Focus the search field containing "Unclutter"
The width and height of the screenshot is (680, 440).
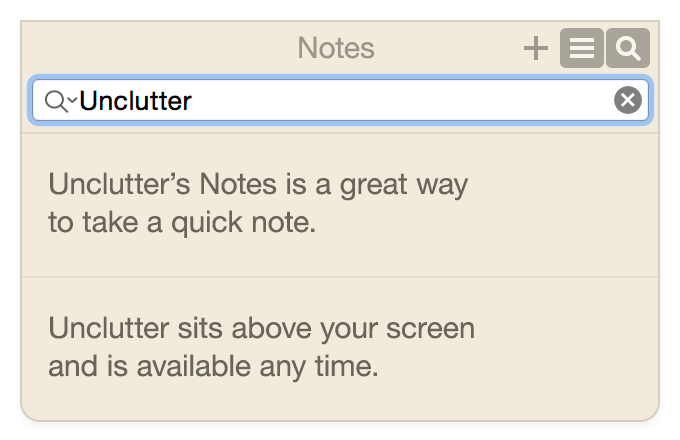click(x=340, y=100)
